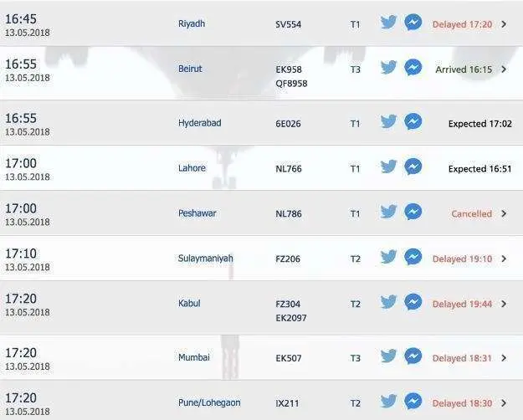Expand Riyadh Delayed 17:20 details chevron
523x420 pixels.
504,24
